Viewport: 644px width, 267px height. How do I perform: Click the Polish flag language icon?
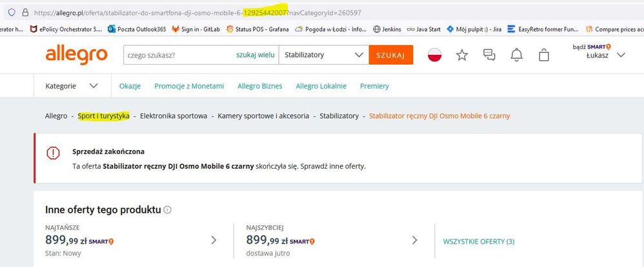coord(434,55)
